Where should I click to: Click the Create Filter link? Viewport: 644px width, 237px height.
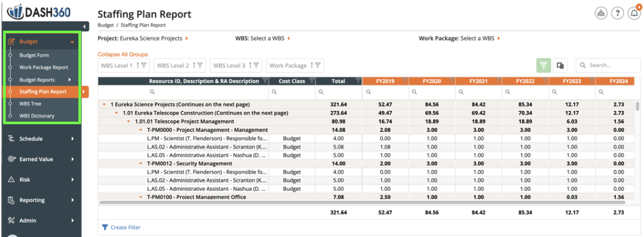point(125,227)
